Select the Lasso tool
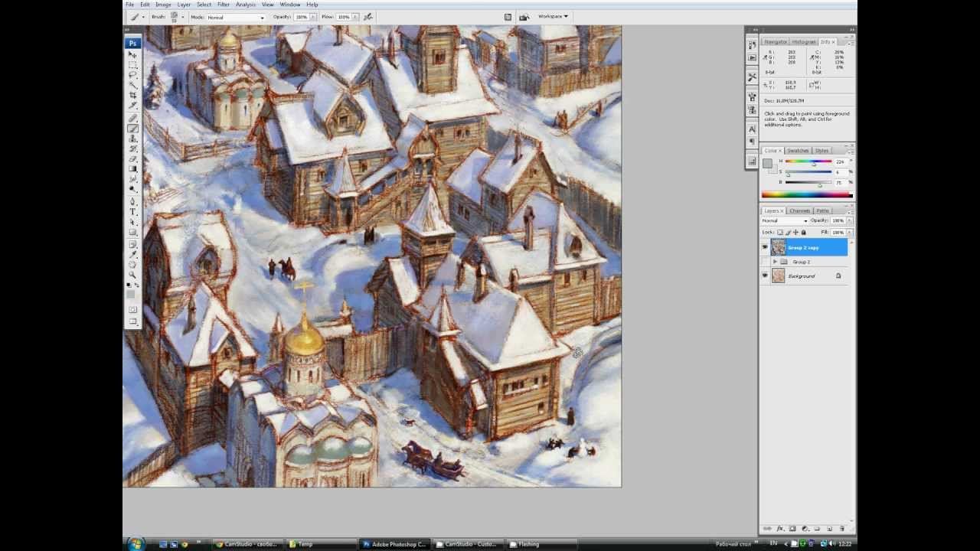Viewport: 980px width, 551px height. [x=132, y=74]
